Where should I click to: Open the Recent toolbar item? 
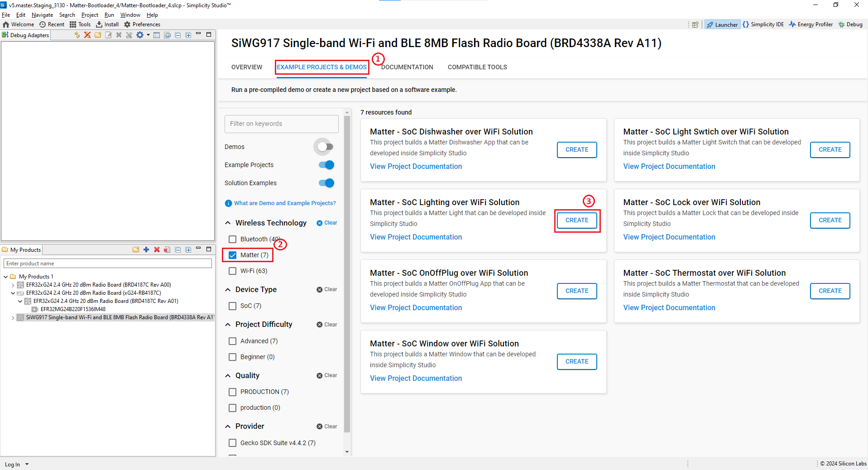[52, 24]
